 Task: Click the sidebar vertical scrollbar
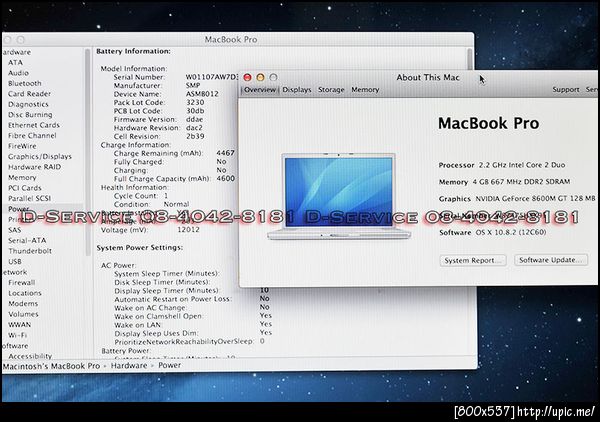(88, 152)
